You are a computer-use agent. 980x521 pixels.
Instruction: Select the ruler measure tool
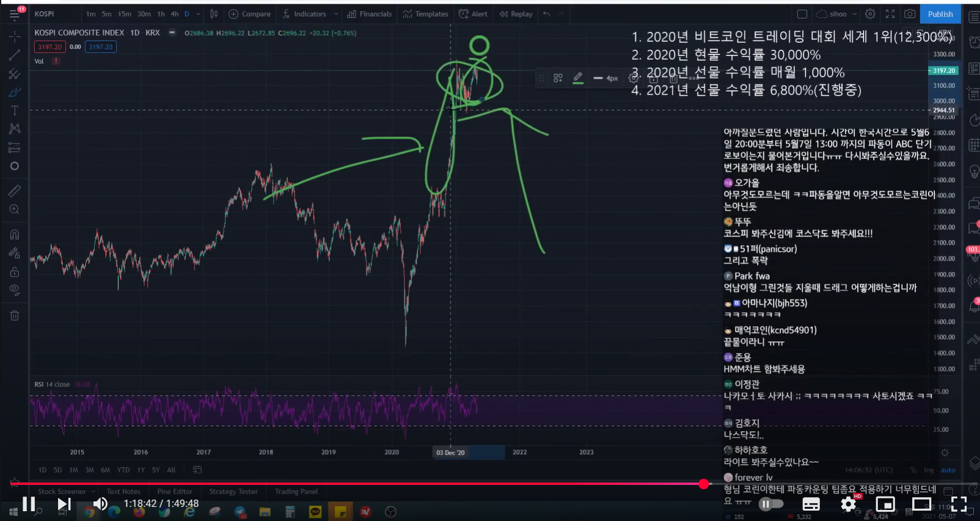(x=15, y=191)
